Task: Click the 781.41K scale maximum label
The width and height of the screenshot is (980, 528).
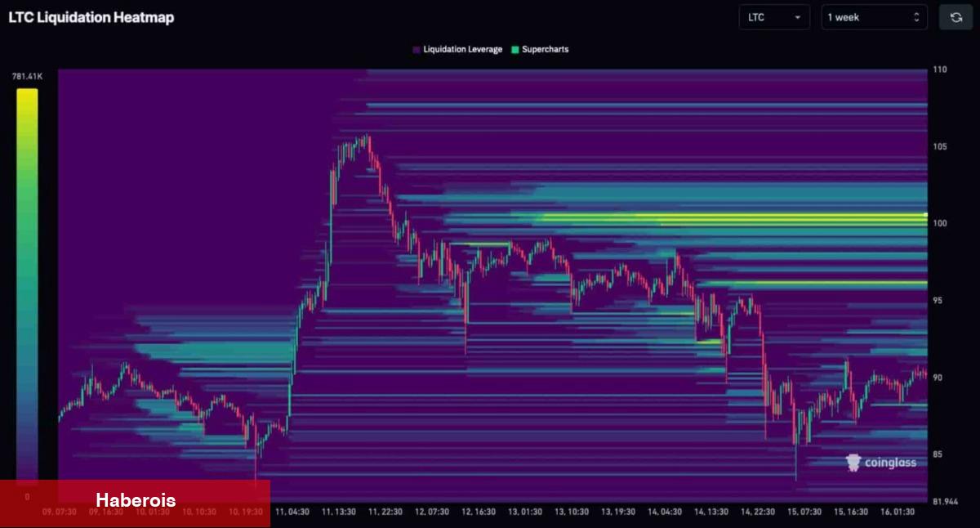Action: coord(27,76)
